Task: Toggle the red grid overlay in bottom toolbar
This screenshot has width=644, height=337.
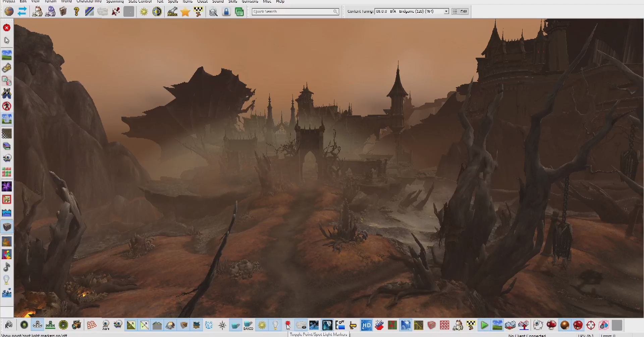Action: pyautogui.click(x=92, y=325)
